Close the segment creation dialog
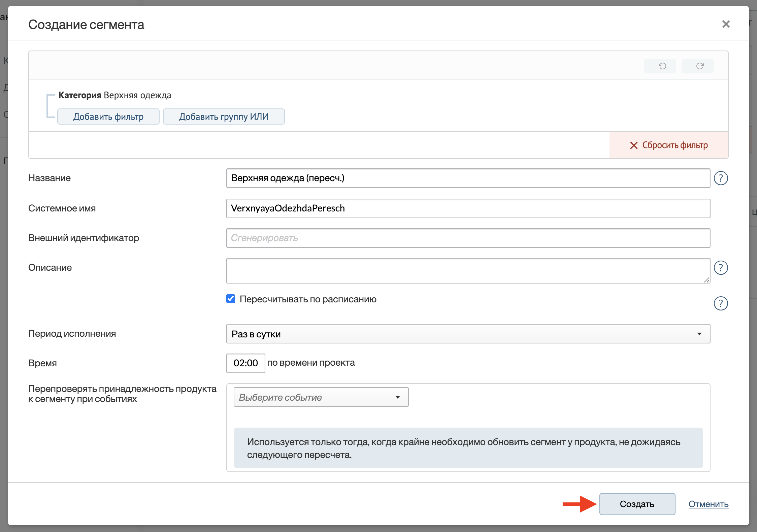The height and width of the screenshot is (532, 757). [x=726, y=24]
